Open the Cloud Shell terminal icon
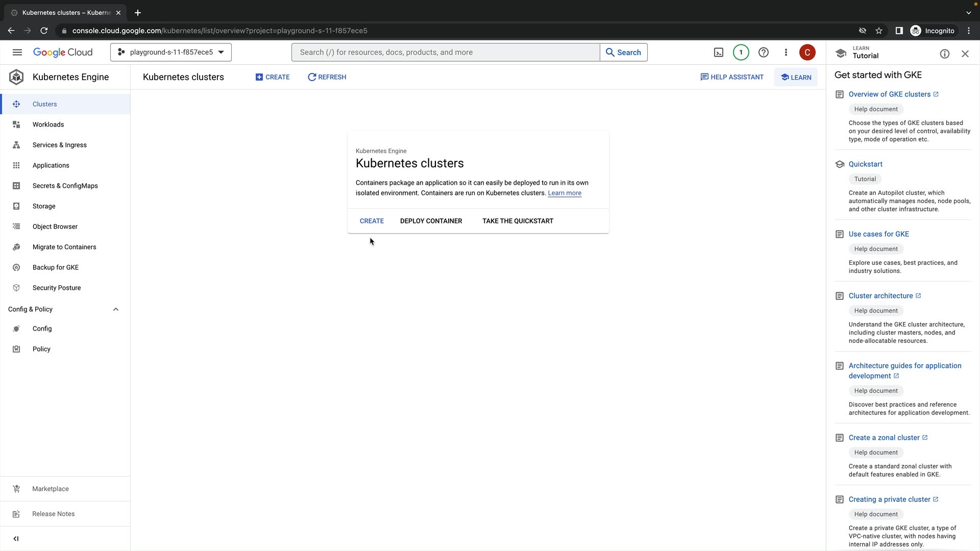This screenshot has height=551, width=980. (718, 53)
